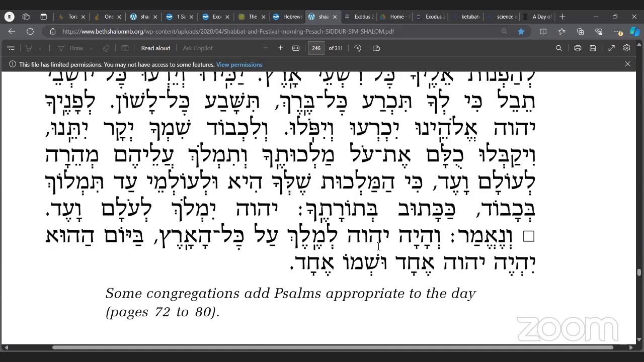Switch to the '1 Sa' tab

tap(177, 17)
